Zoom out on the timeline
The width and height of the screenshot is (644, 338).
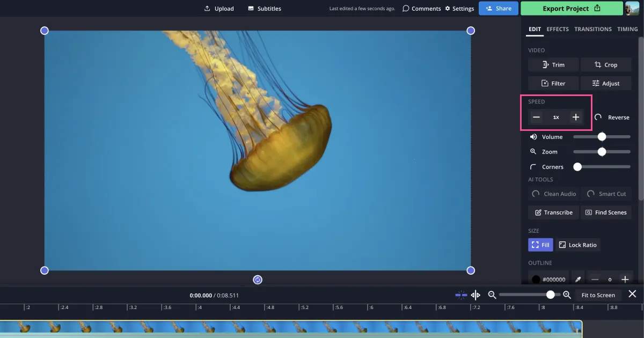coord(493,295)
